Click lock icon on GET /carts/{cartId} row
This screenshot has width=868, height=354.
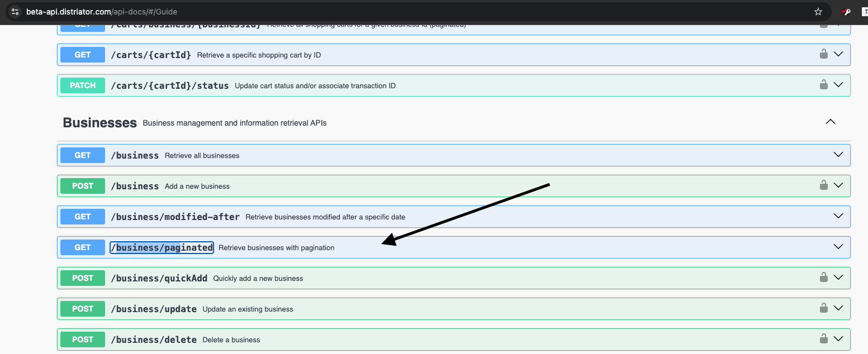click(x=823, y=54)
